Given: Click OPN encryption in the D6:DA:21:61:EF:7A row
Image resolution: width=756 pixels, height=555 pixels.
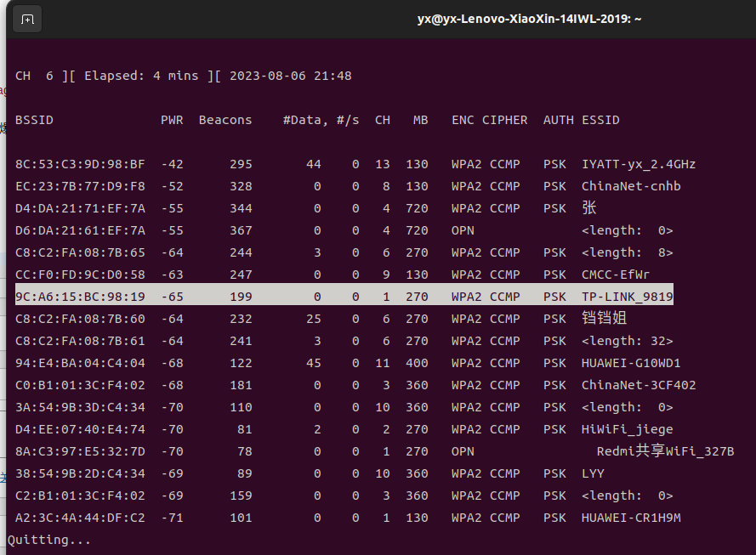Looking at the screenshot, I should pos(463,231).
